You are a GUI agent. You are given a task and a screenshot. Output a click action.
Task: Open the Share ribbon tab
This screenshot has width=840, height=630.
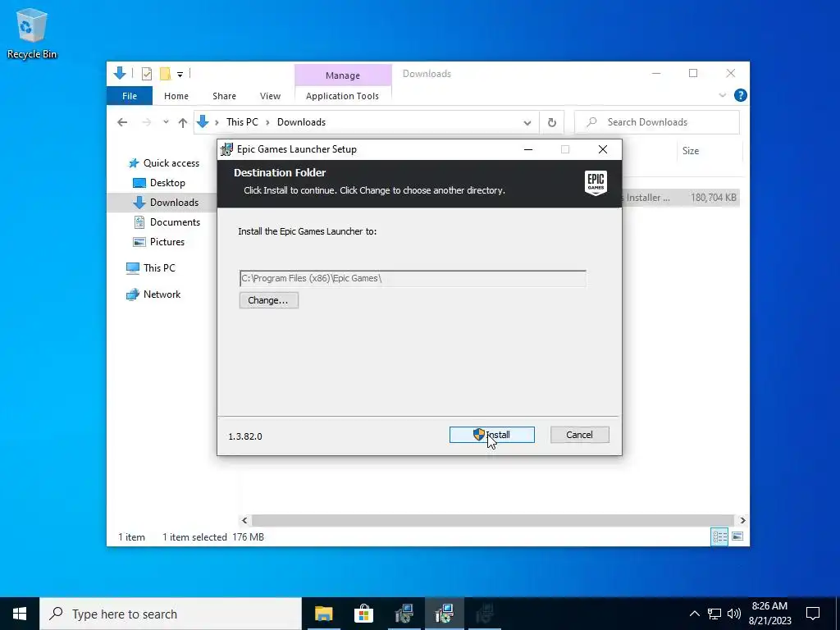[224, 96]
